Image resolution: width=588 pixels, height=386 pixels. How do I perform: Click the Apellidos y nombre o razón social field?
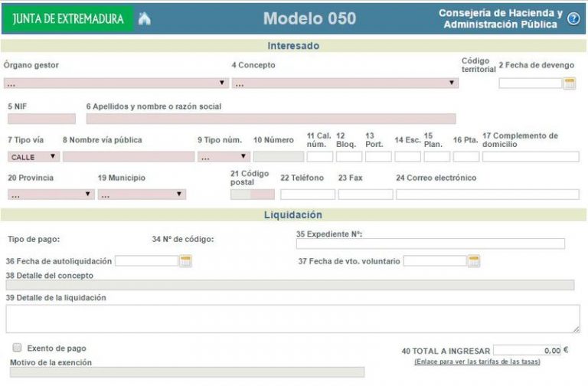pyautogui.click(x=271, y=119)
